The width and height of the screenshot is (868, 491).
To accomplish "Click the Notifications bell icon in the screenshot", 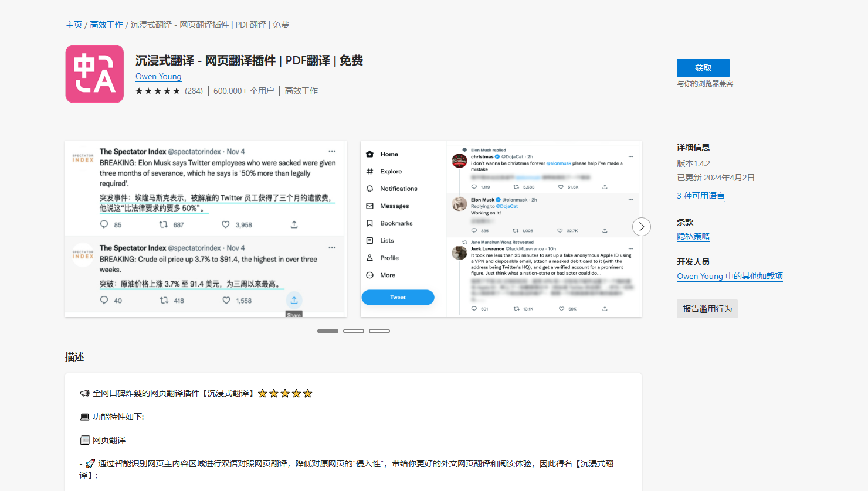I will [369, 189].
